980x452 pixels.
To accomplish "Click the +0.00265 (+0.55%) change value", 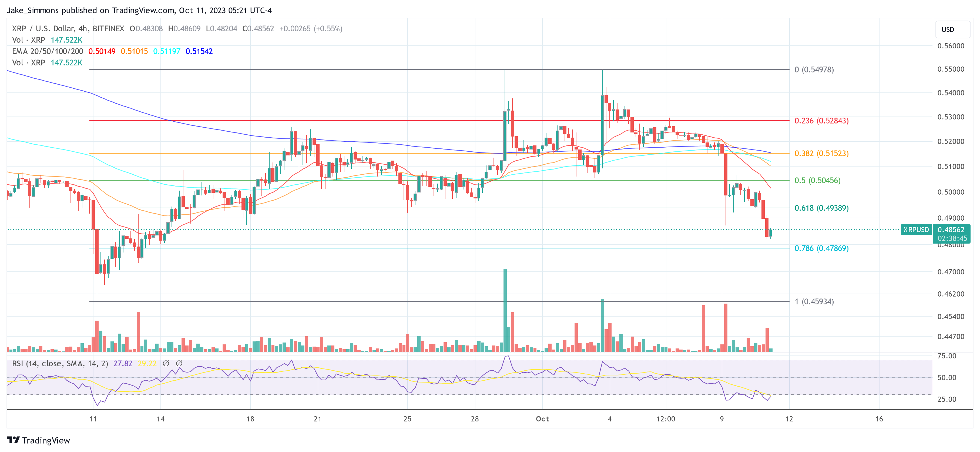I will click(x=311, y=29).
